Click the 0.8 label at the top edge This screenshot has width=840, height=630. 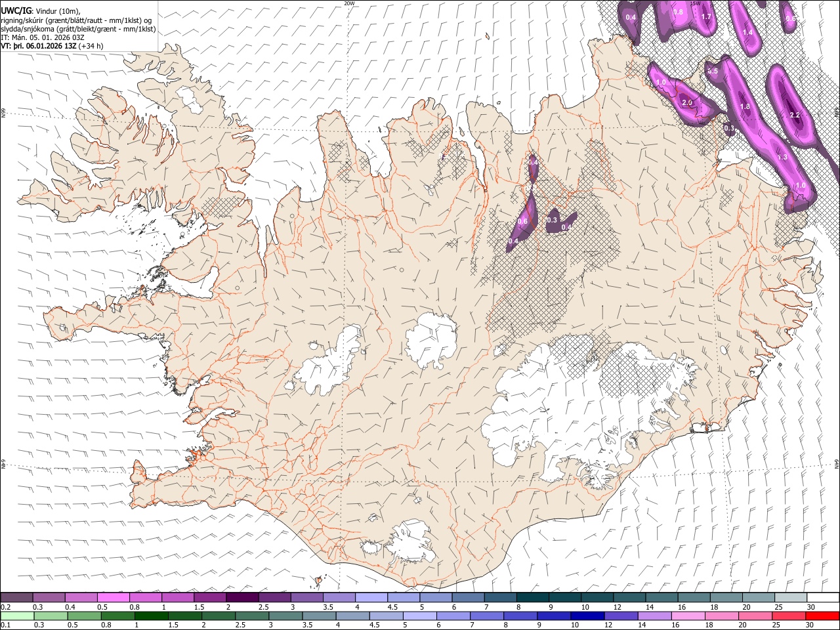coord(679,12)
